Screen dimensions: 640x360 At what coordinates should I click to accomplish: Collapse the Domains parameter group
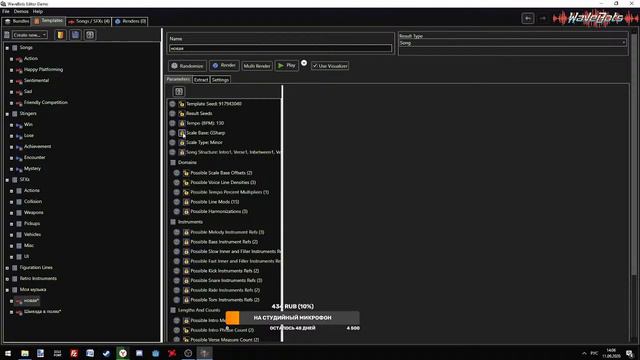click(x=173, y=162)
